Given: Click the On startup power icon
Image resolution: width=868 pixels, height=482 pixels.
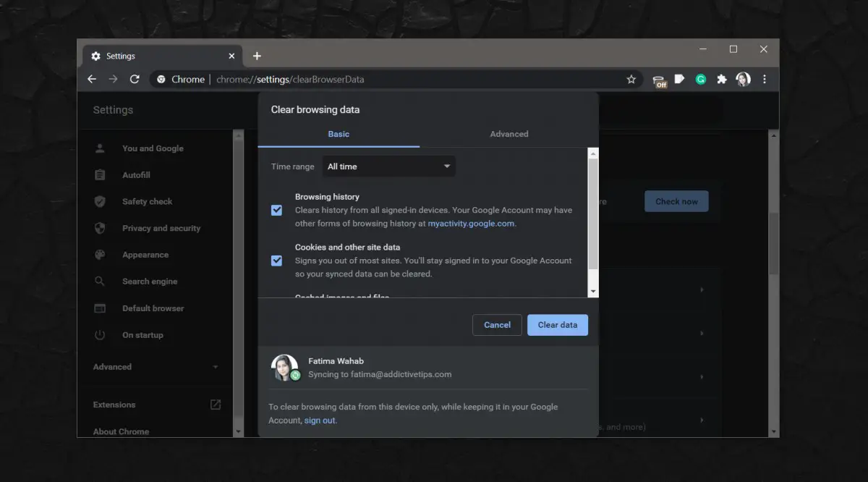Looking at the screenshot, I should click(x=100, y=335).
